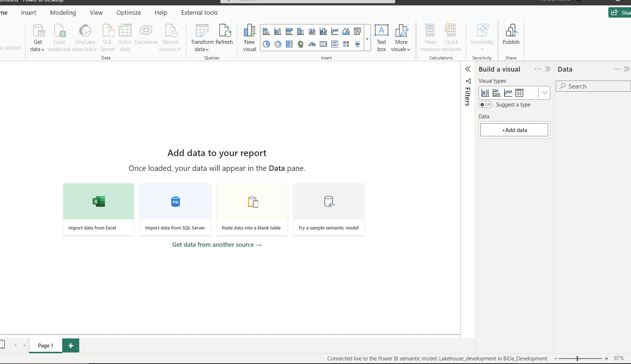The image size is (631, 364).
Task: Insert the globe map visual
Action: [x=300, y=44]
